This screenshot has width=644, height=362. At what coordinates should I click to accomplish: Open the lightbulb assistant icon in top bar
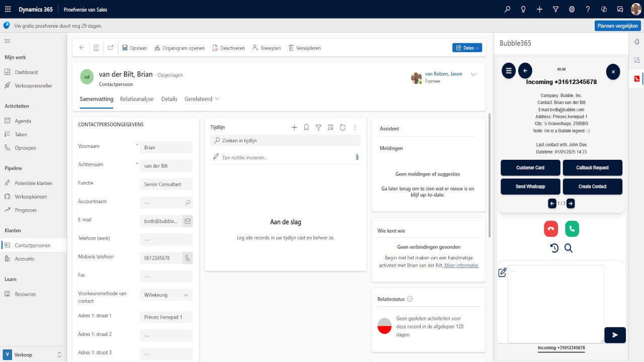point(523,9)
